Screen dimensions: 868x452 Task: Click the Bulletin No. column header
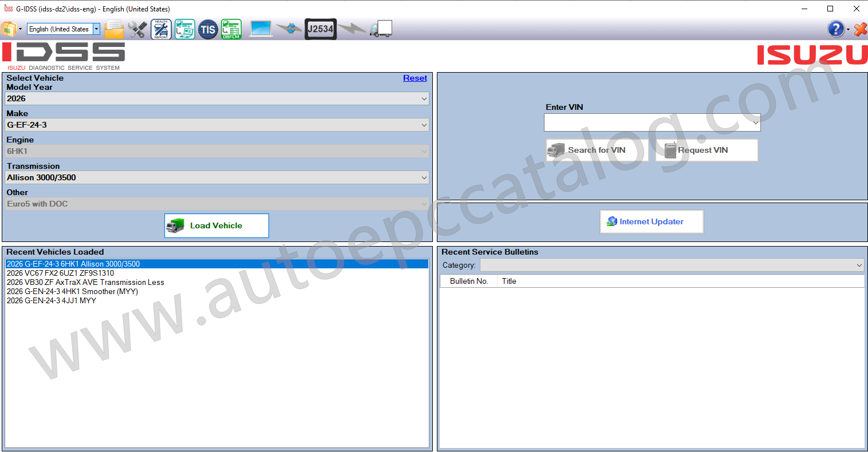tap(469, 281)
